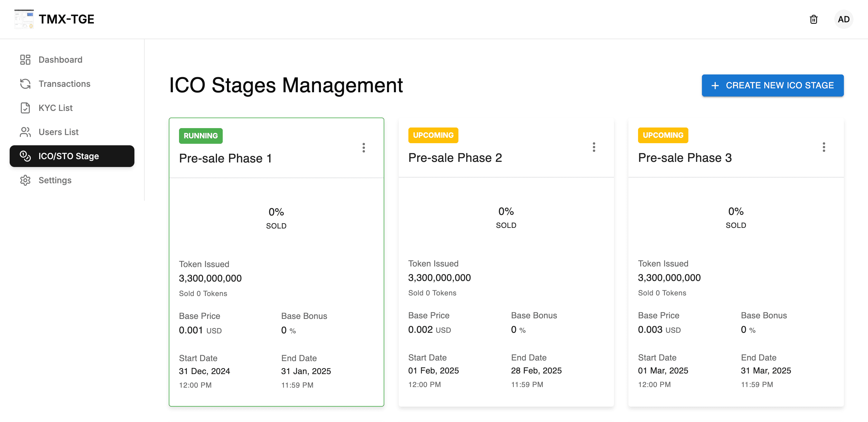Click start date 31 Dec, 2024
Viewport: 868px width, 422px height.
(x=204, y=371)
